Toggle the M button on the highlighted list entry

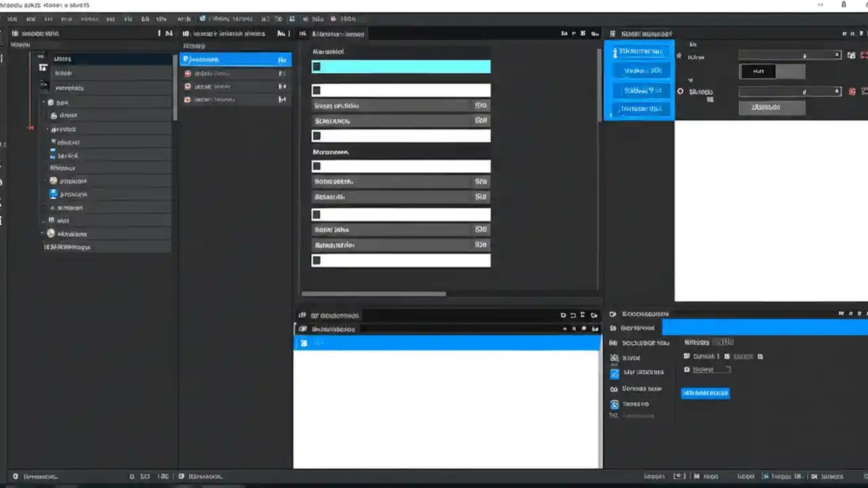tap(282, 60)
